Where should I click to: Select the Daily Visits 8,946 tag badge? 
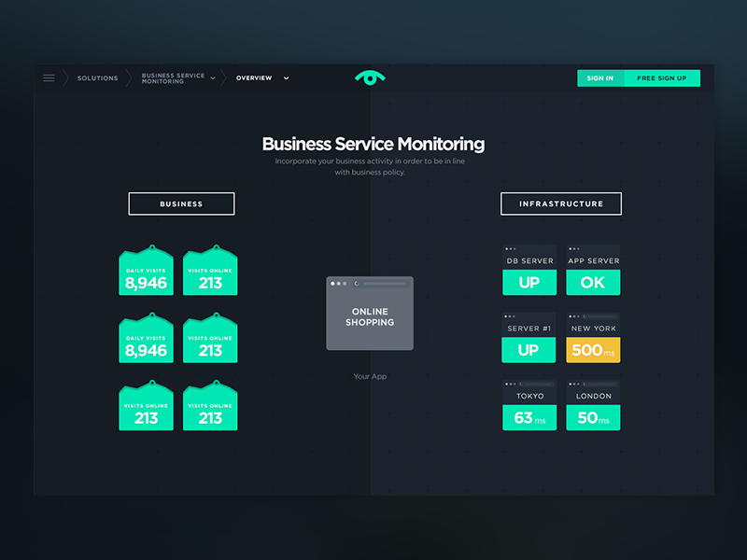[x=146, y=271]
